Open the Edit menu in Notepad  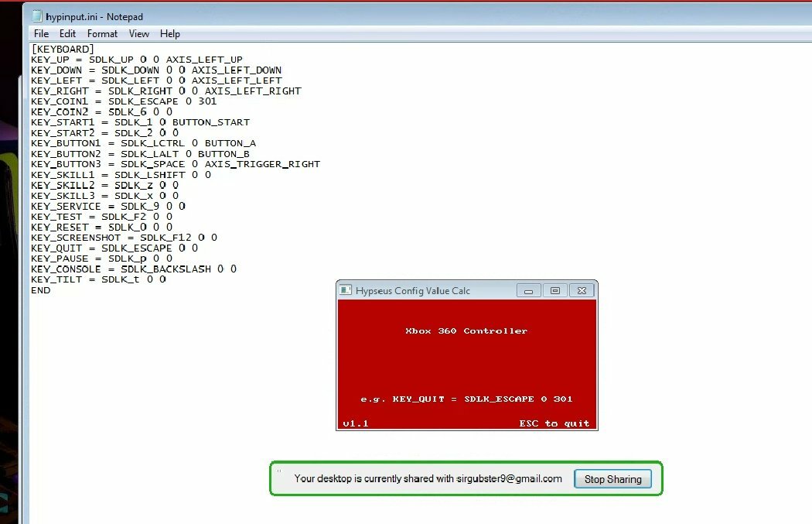pos(67,34)
